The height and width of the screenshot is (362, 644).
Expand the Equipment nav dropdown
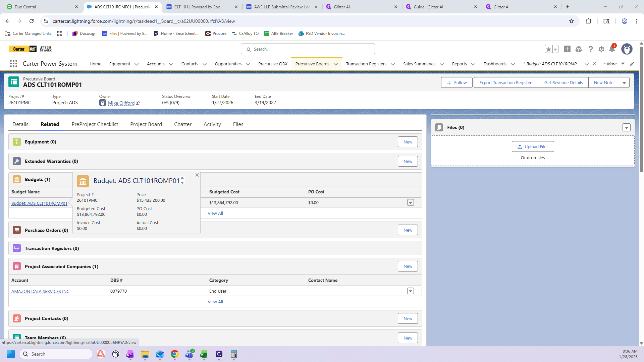[137, 64]
